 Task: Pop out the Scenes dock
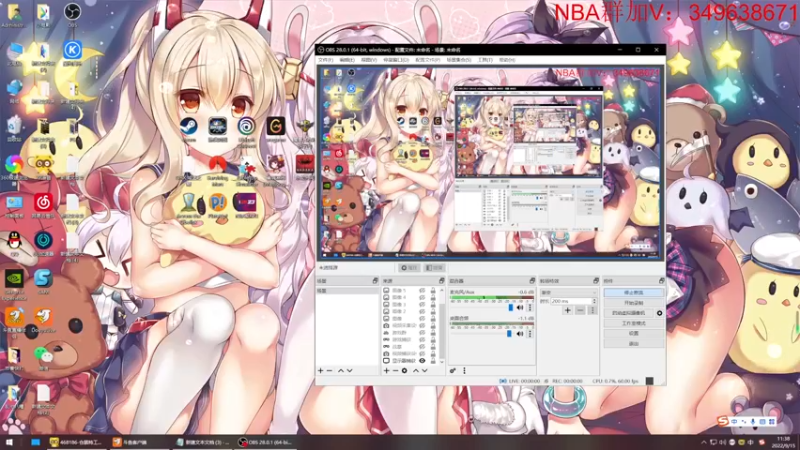(x=375, y=281)
